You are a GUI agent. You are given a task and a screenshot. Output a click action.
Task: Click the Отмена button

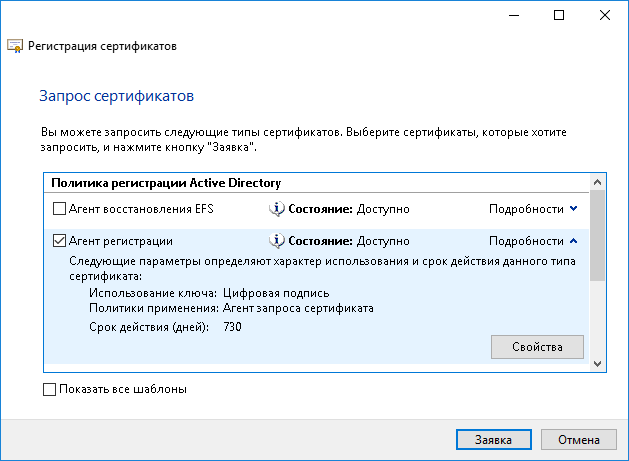tap(579, 439)
